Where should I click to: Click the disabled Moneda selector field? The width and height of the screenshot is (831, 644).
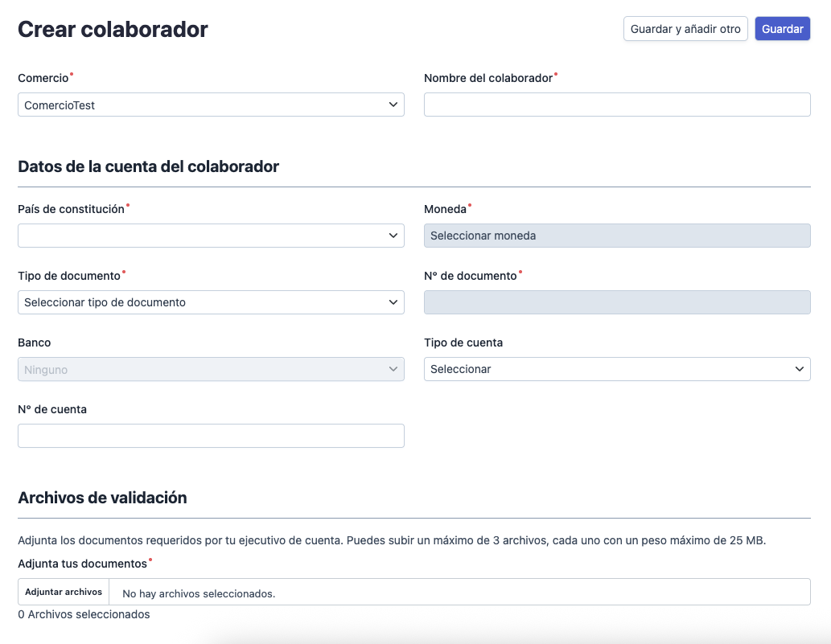(x=617, y=236)
